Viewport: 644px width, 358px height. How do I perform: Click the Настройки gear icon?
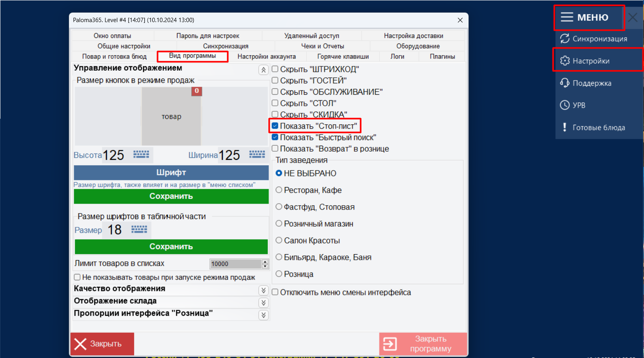point(565,61)
